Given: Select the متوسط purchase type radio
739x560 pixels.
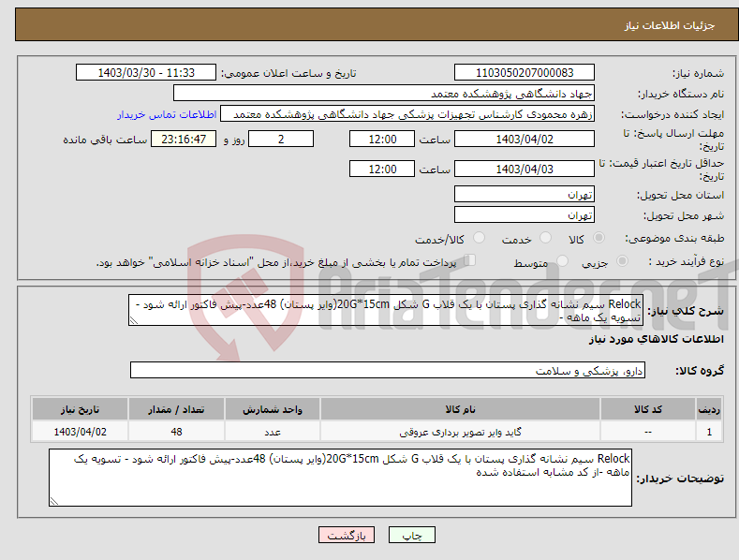Looking at the screenshot, I should (x=562, y=260).
